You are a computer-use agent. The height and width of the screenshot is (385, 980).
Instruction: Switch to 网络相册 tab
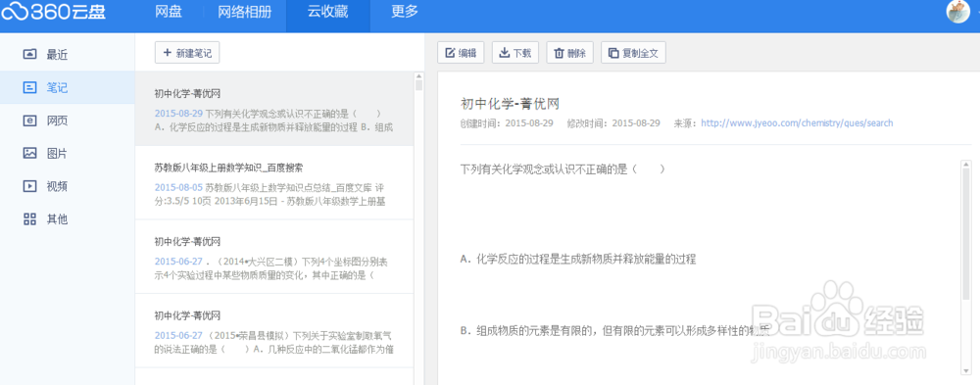pos(245,12)
